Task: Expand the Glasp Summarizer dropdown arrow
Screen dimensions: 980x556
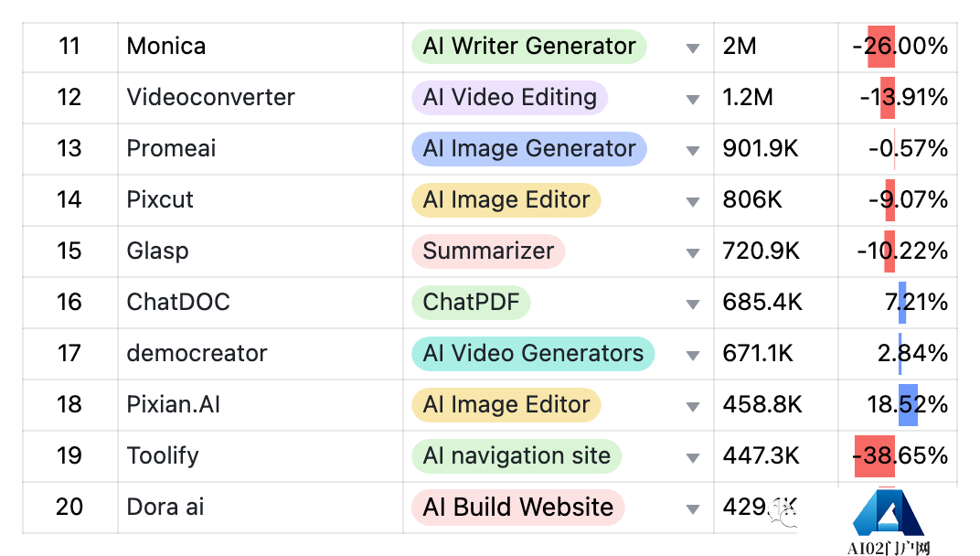Action: click(x=693, y=253)
